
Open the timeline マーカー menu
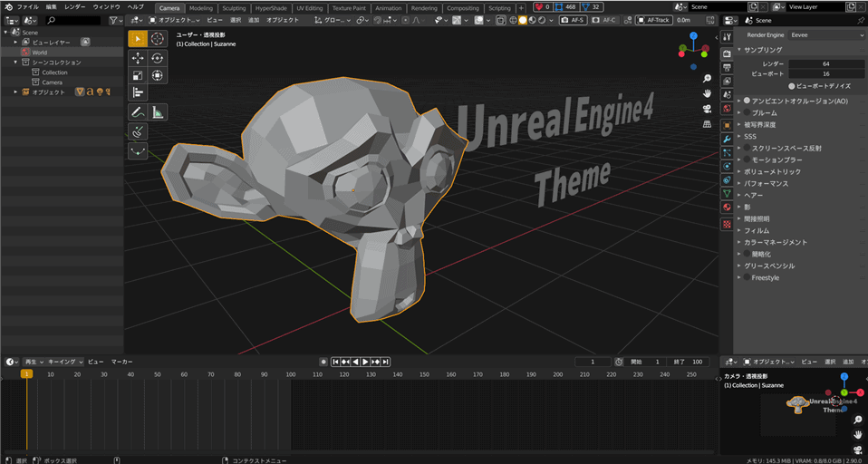[121, 362]
